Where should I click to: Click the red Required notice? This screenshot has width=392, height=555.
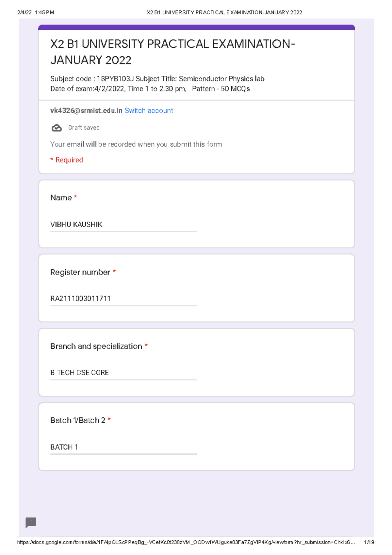(67, 160)
